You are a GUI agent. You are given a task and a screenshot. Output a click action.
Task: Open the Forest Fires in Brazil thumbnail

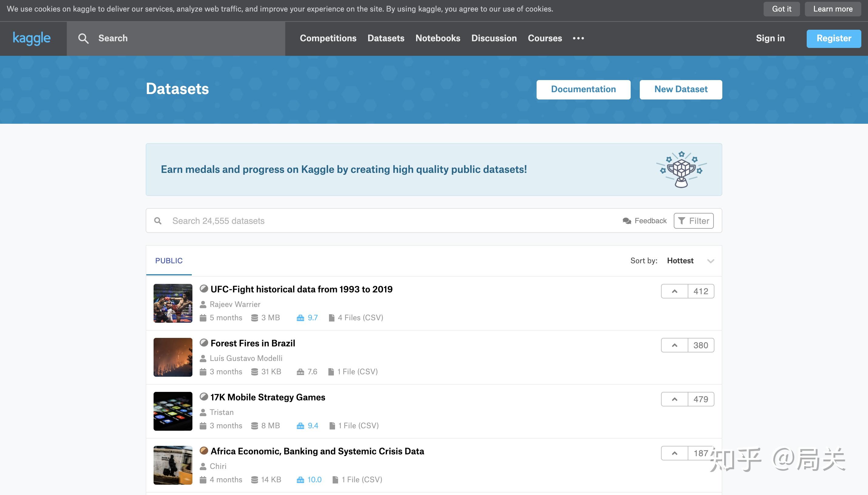pyautogui.click(x=173, y=357)
